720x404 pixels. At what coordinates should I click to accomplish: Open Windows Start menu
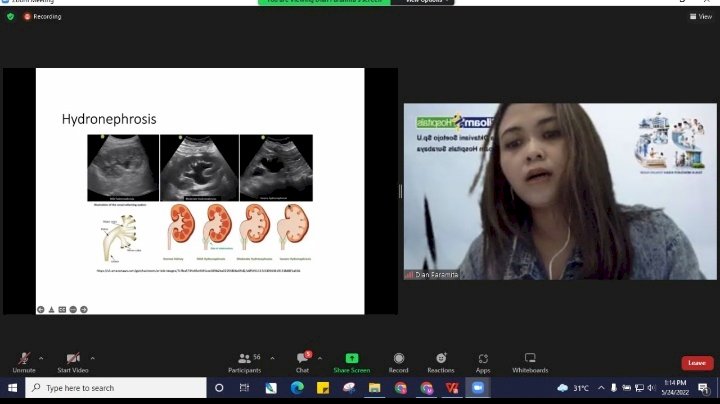coord(12,388)
